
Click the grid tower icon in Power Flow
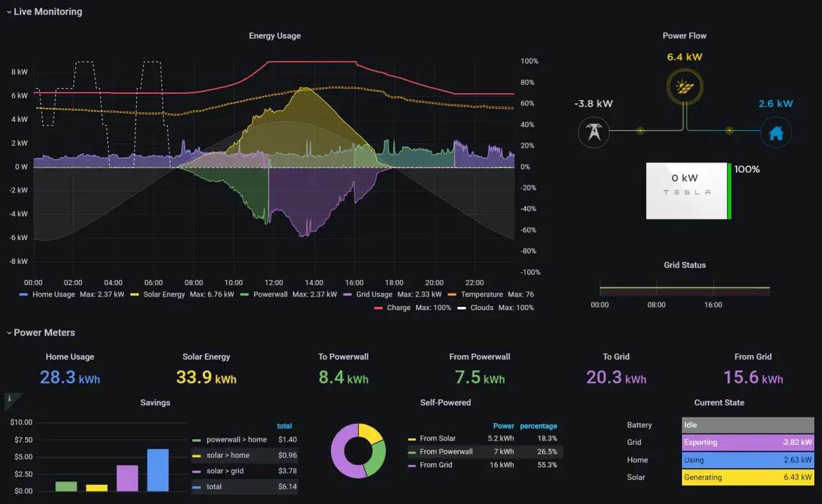[x=594, y=132]
